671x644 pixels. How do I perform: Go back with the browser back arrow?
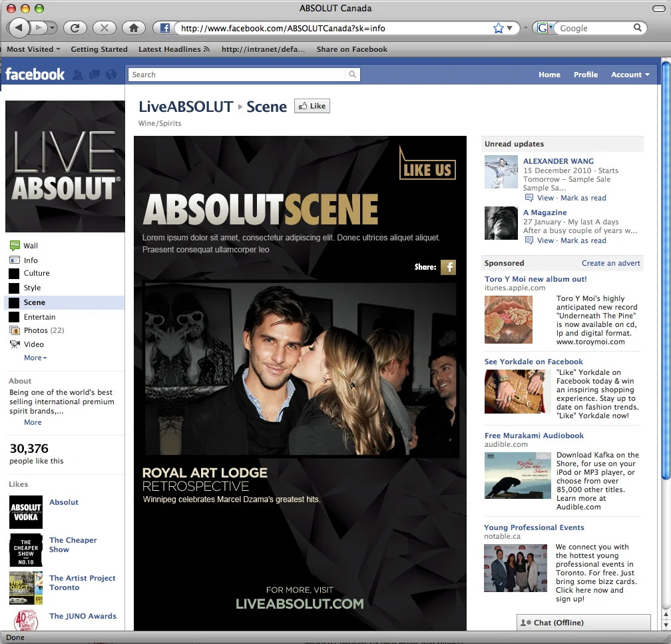pyautogui.click(x=19, y=28)
